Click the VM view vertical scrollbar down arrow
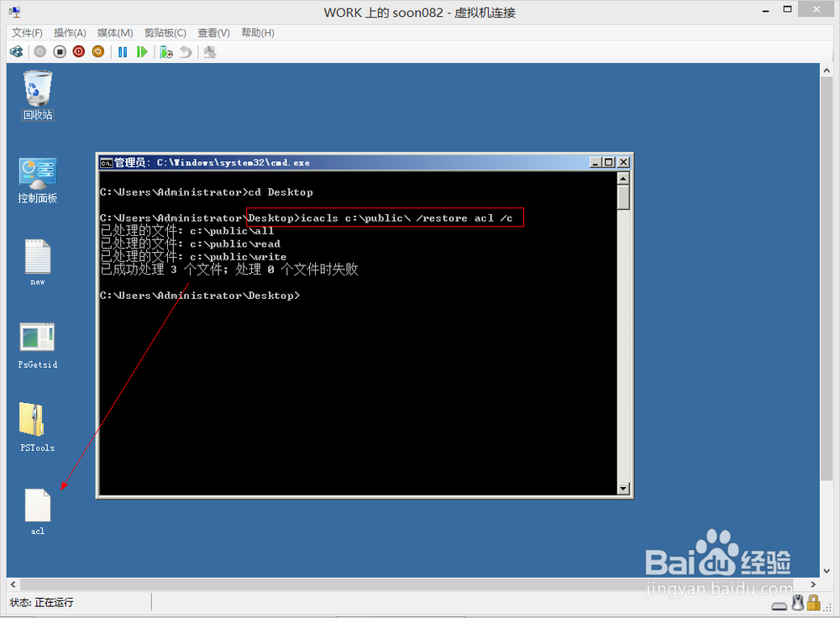 (827, 570)
